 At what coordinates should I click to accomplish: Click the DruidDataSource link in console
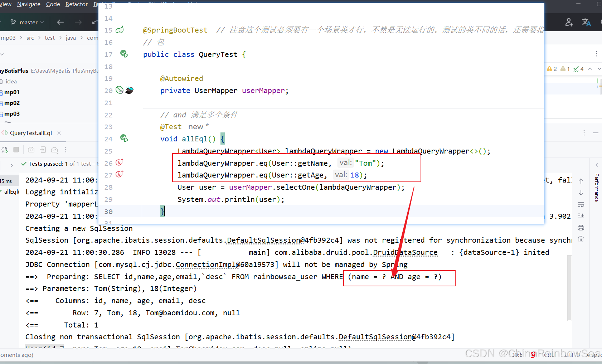[x=405, y=252]
